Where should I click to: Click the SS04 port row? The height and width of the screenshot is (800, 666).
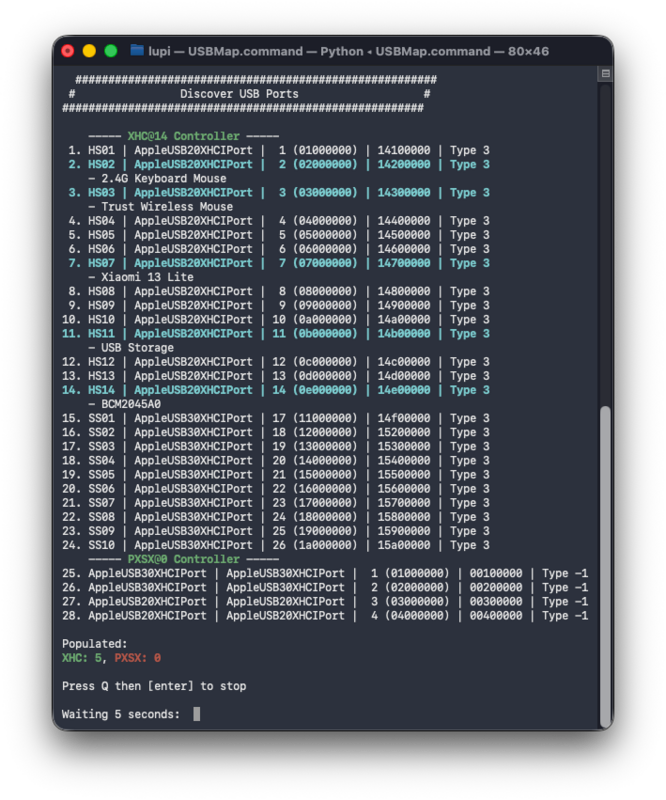click(276, 461)
